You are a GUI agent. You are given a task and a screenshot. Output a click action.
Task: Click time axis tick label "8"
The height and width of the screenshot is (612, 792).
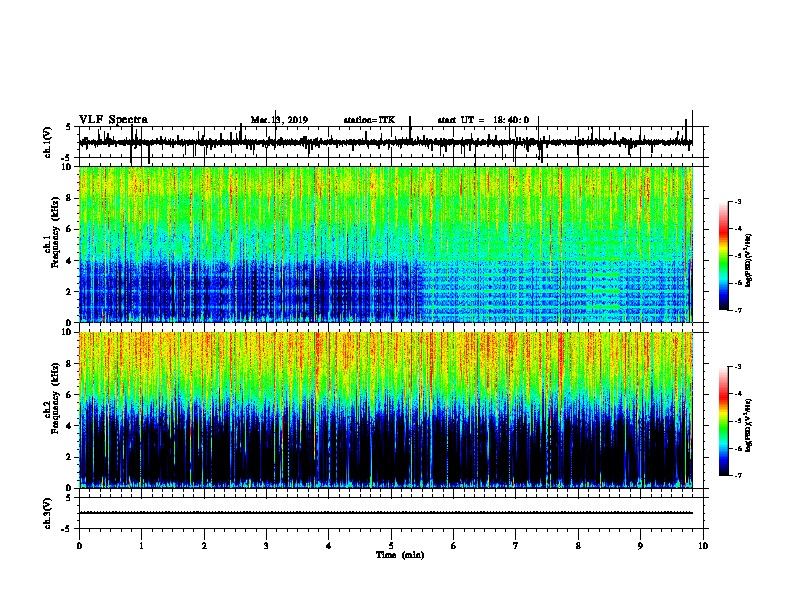coord(578,545)
